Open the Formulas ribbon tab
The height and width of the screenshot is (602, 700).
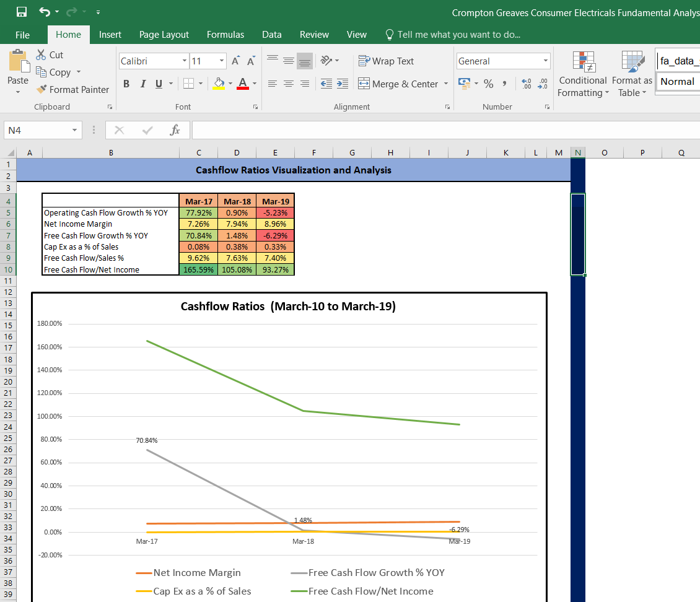pyautogui.click(x=225, y=35)
